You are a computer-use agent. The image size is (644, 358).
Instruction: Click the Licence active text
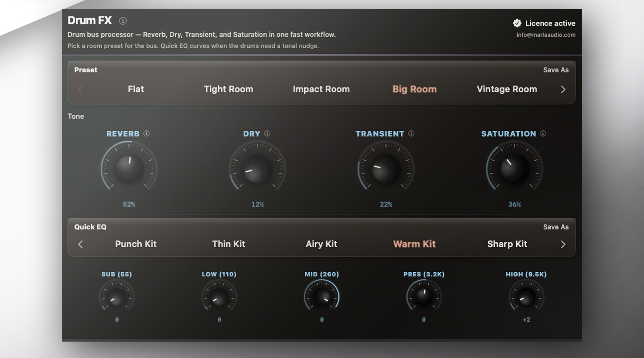(x=550, y=23)
